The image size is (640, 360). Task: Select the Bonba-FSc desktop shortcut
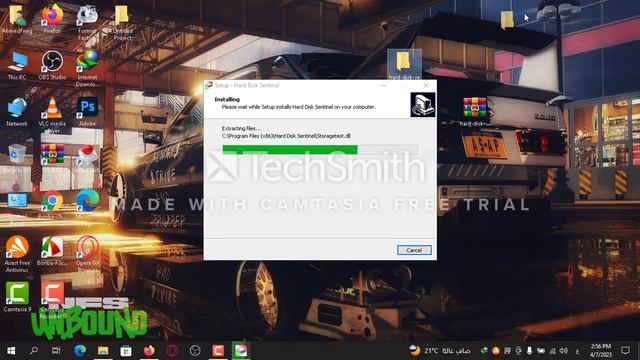pos(52,251)
